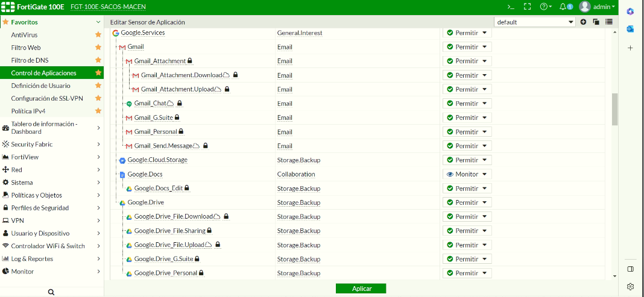Click the vertical scrollbar thumb
Image resolution: width=644 pixels, height=297 pixels.
pos(614,108)
